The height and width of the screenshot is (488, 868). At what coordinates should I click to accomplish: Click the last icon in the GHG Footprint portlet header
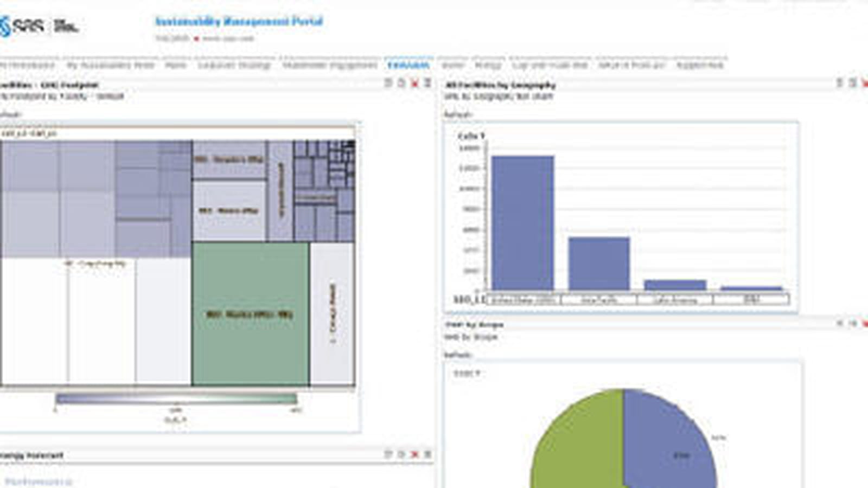tap(427, 83)
